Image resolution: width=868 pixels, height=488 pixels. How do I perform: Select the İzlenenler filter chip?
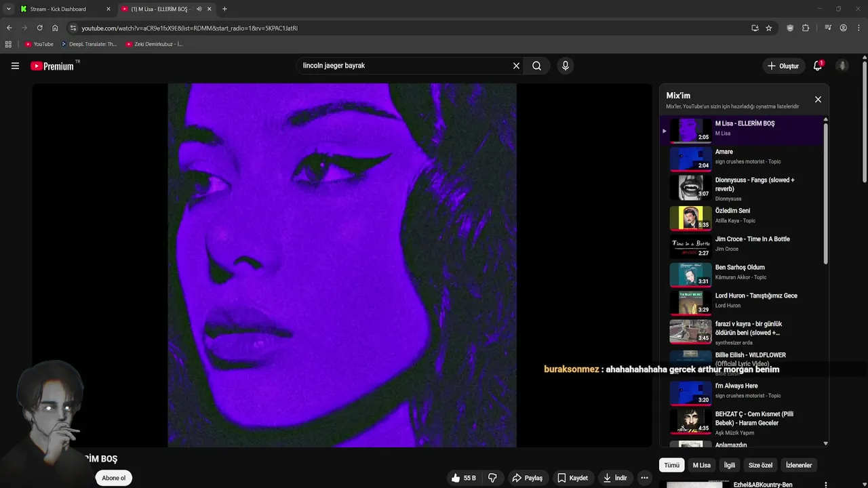point(798,465)
